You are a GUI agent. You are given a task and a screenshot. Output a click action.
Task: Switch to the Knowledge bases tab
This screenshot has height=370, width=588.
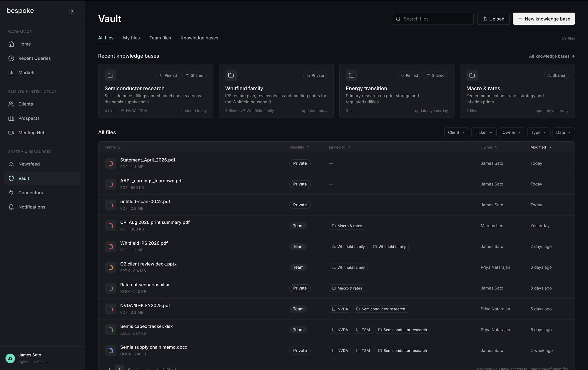pos(199,38)
